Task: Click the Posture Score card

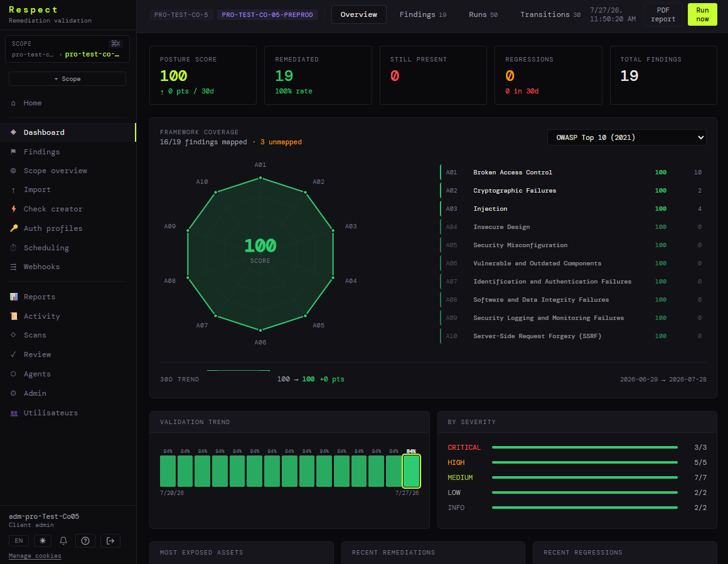Action: pos(203,75)
